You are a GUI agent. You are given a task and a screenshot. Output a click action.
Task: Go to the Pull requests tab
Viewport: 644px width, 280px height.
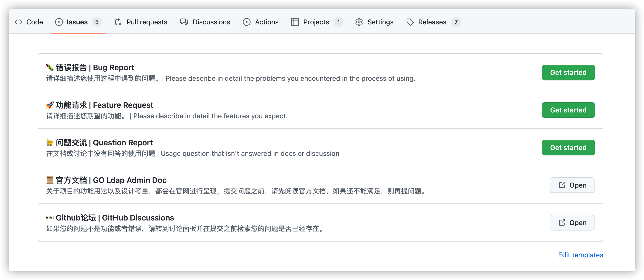click(x=141, y=22)
